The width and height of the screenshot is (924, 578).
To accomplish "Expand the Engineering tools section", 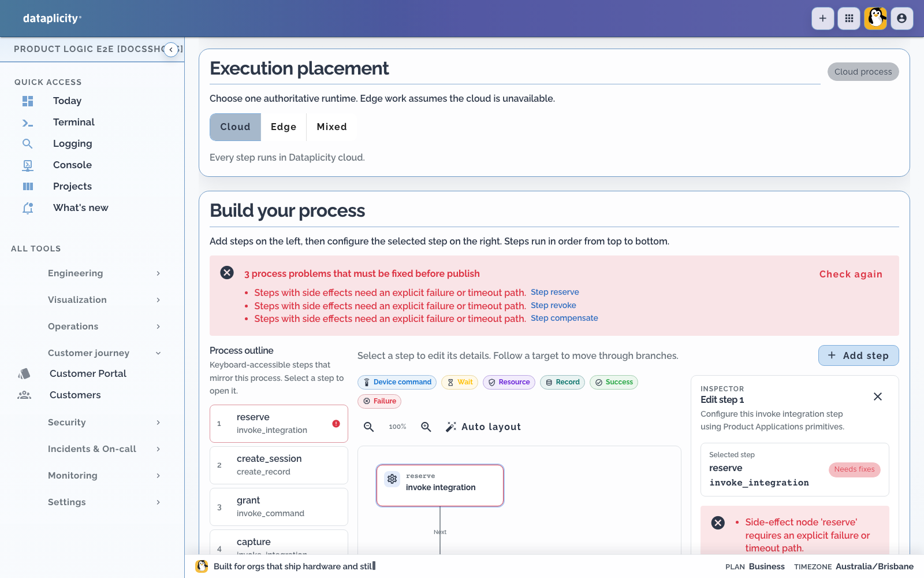I will [x=104, y=273].
